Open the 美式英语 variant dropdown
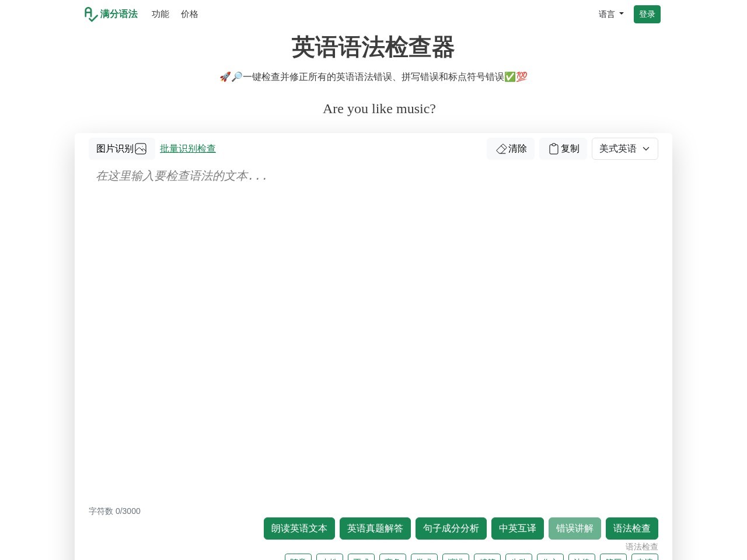747x560 pixels. click(625, 149)
